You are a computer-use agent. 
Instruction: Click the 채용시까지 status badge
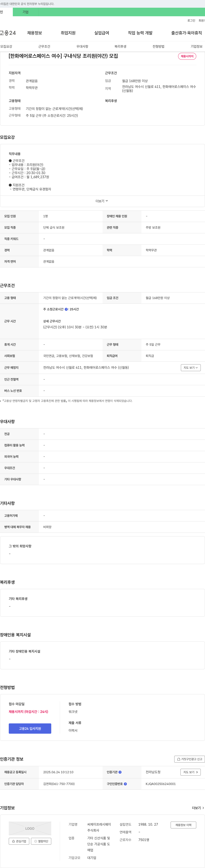coord(187,56)
